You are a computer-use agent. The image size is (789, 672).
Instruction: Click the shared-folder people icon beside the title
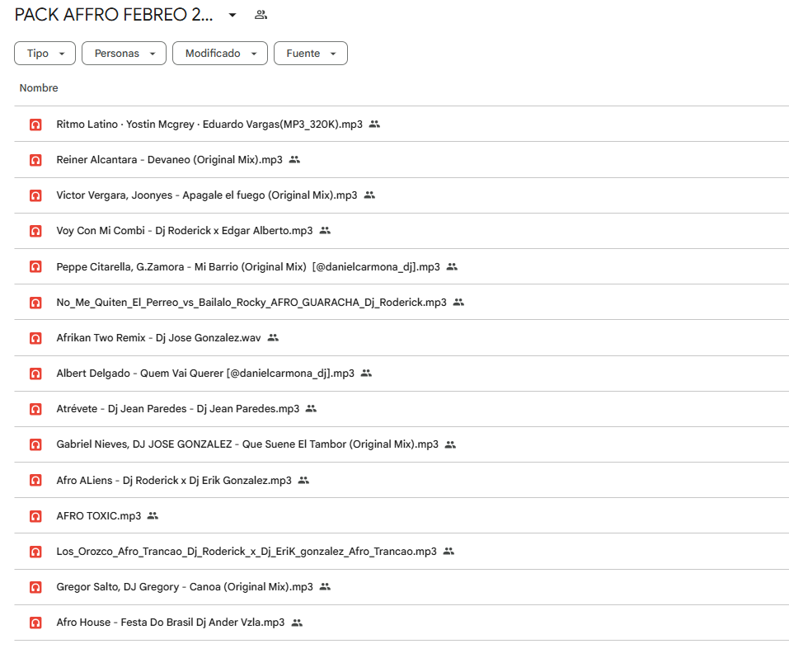[x=261, y=15]
